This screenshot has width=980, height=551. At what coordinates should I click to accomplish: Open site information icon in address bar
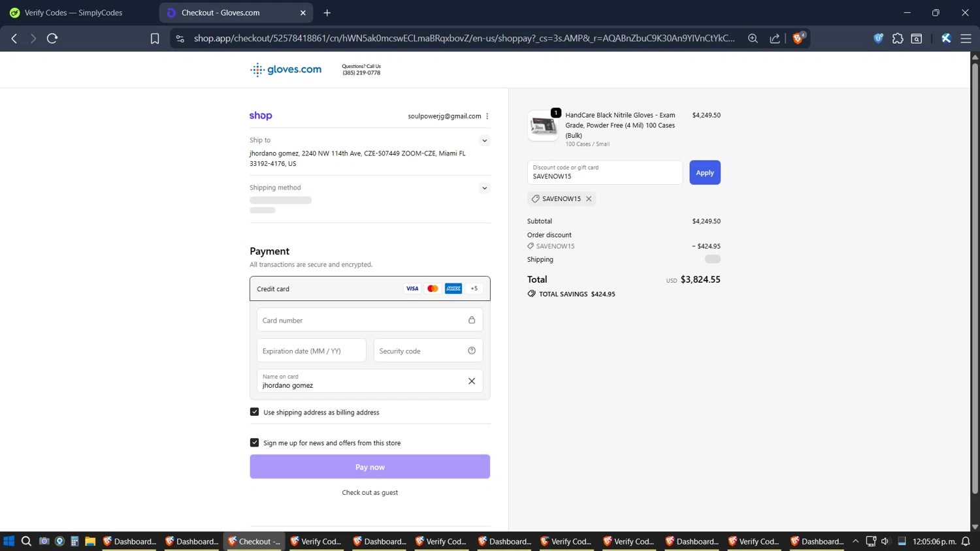[180, 39]
